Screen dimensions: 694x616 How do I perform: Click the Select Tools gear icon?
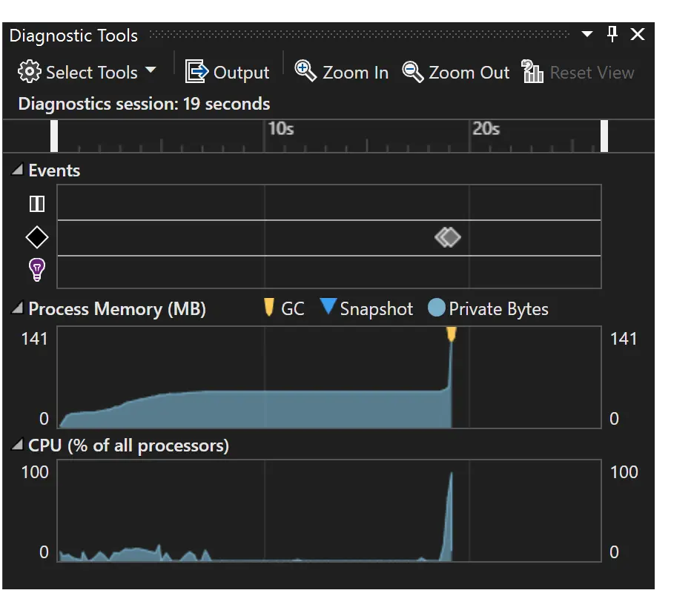[30, 72]
